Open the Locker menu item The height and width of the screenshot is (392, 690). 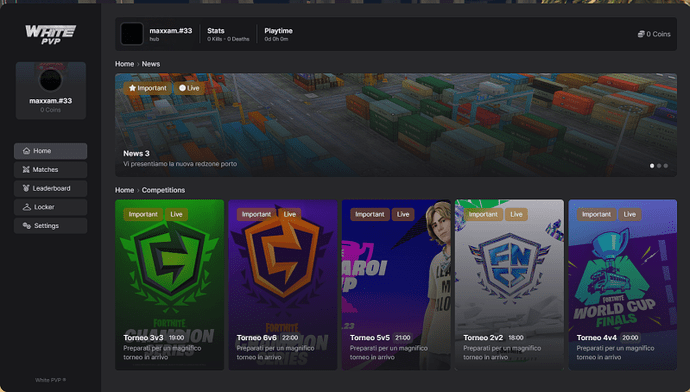(51, 207)
